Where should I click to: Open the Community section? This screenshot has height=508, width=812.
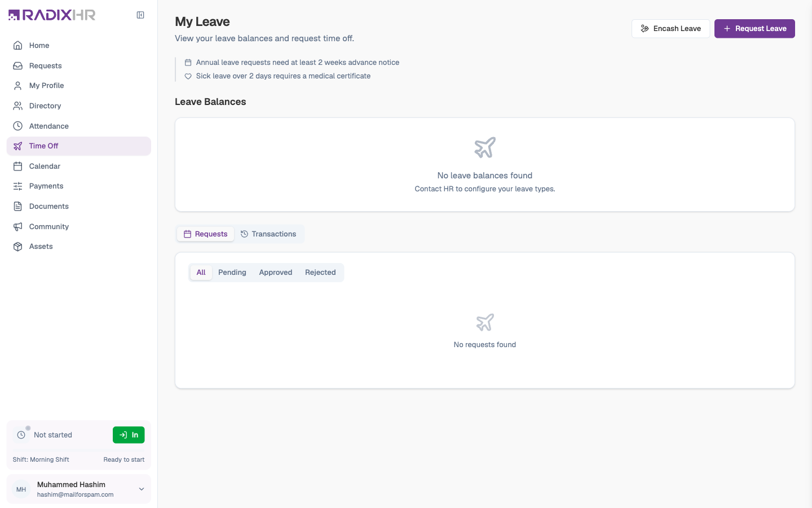(x=79, y=226)
